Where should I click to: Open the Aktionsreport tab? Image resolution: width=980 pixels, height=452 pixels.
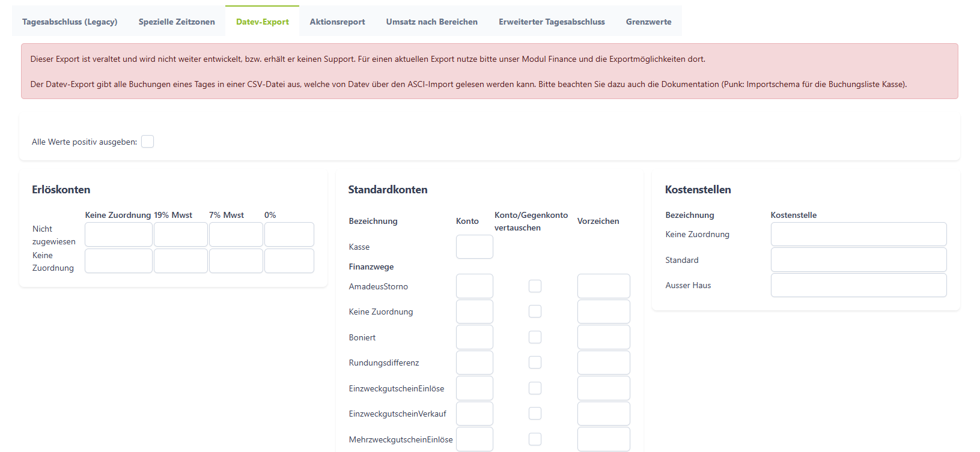(x=337, y=22)
